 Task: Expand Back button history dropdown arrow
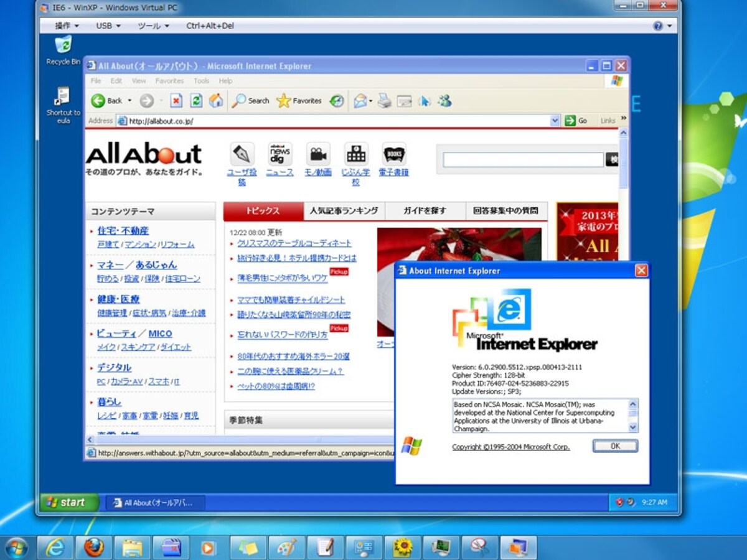[129, 101]
